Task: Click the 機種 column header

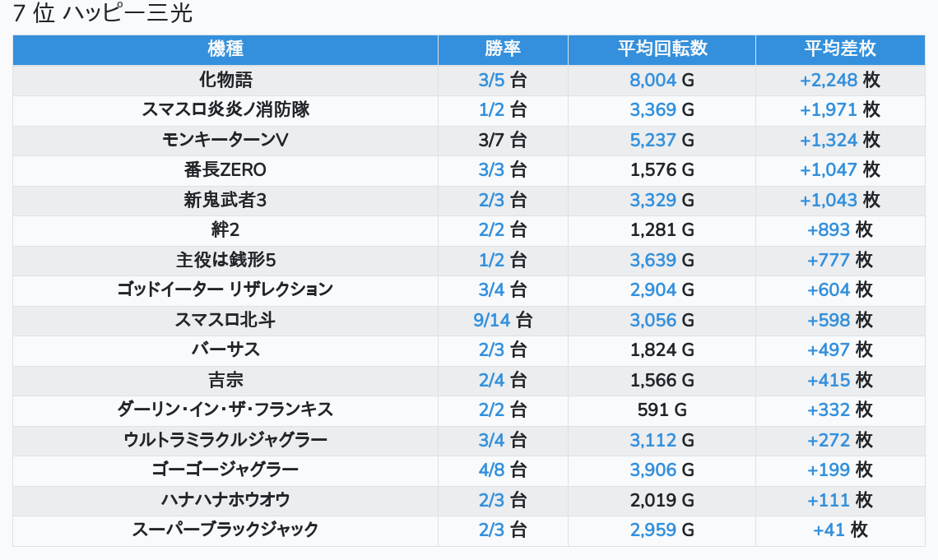Action: coord(225,49)
